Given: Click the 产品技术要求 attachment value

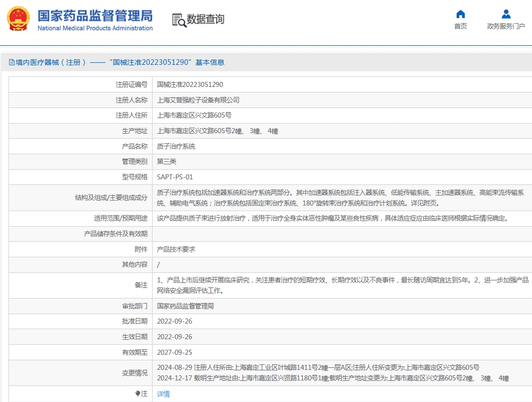Looking at the screenshot, I should coord(176,249).
